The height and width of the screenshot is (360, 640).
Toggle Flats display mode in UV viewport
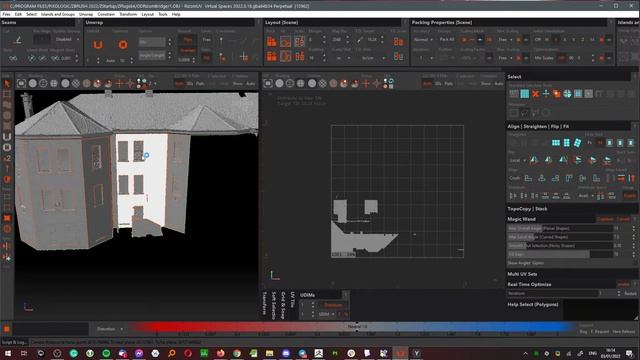coord(449,84)
